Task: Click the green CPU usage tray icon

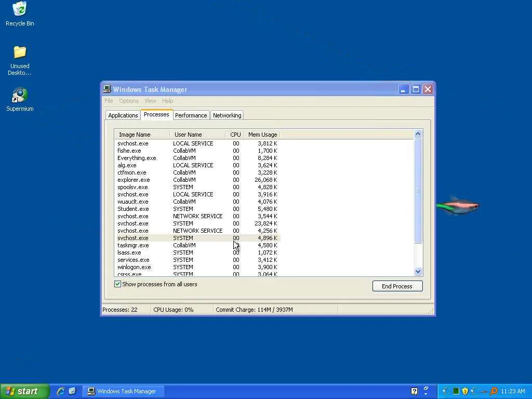Action: 456,391
